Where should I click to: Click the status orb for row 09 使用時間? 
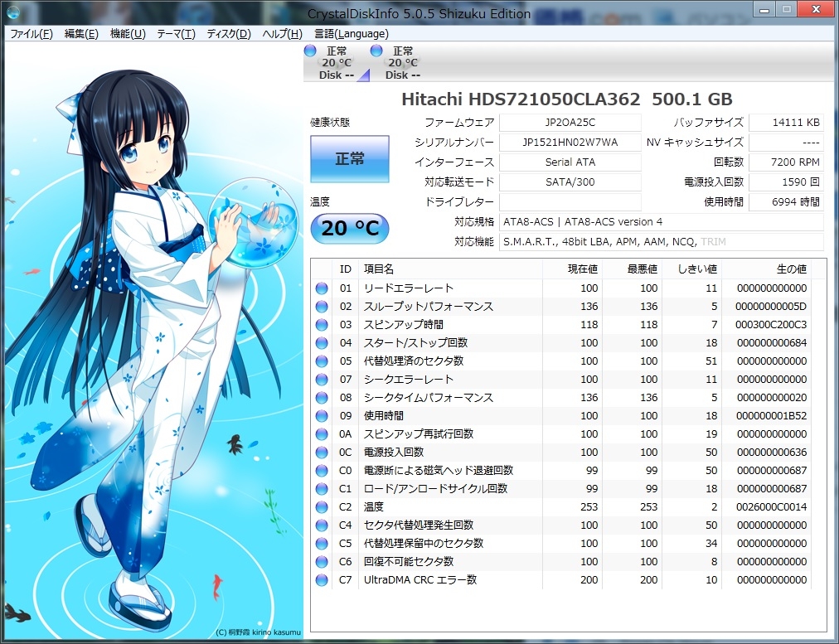tap(322, 415)
